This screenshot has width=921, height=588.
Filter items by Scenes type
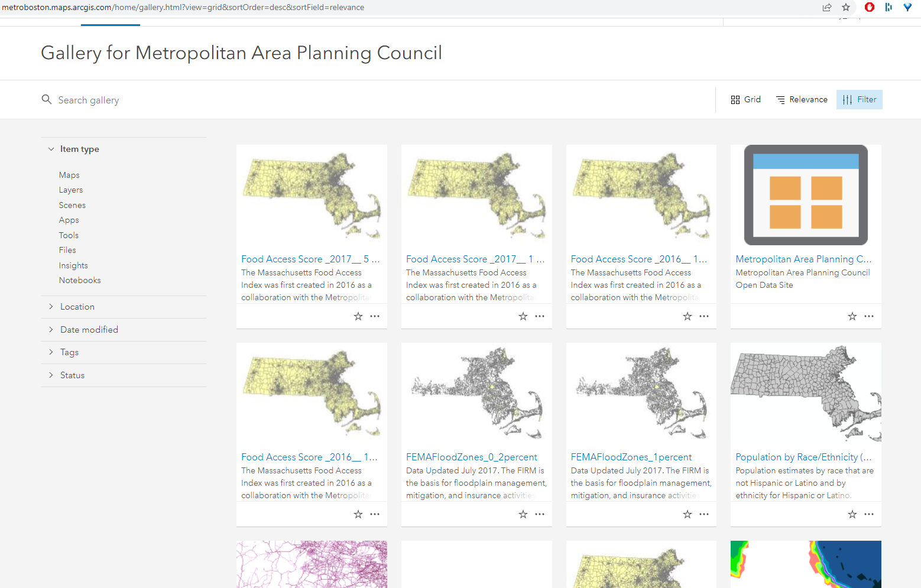click(72, 205)
